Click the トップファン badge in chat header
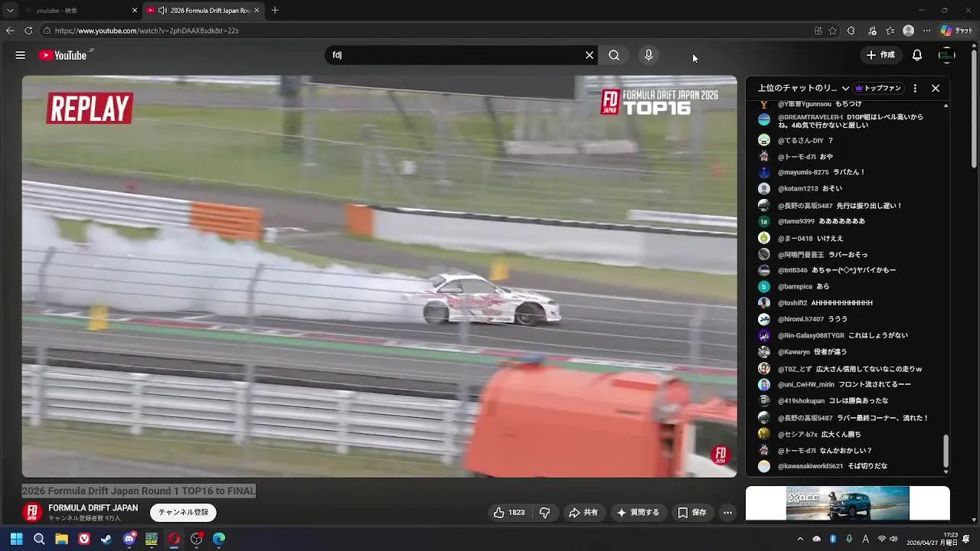This screenshot has width=980, height=551. click(878, 88)
